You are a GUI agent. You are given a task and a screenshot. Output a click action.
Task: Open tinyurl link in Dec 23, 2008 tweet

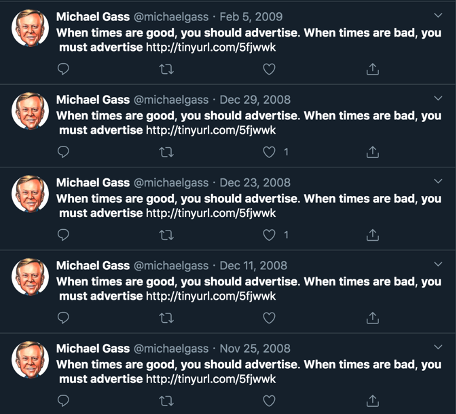tap(211, 213)
